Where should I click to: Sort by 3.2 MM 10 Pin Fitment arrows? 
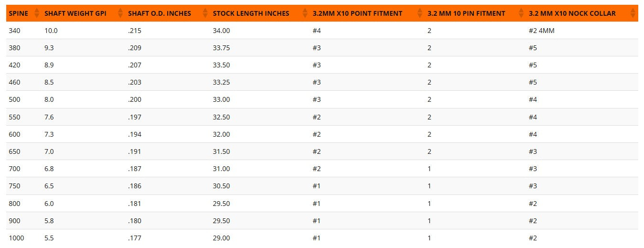click(521, 13)
